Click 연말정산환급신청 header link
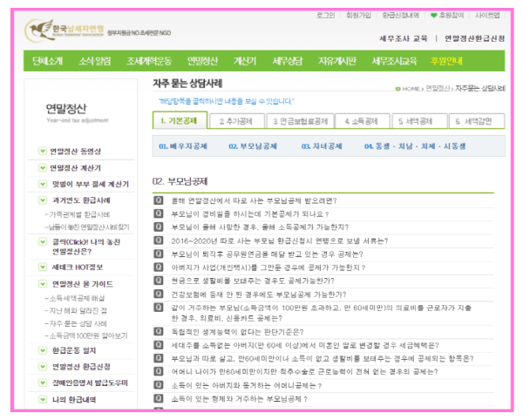 pos(475,38)
